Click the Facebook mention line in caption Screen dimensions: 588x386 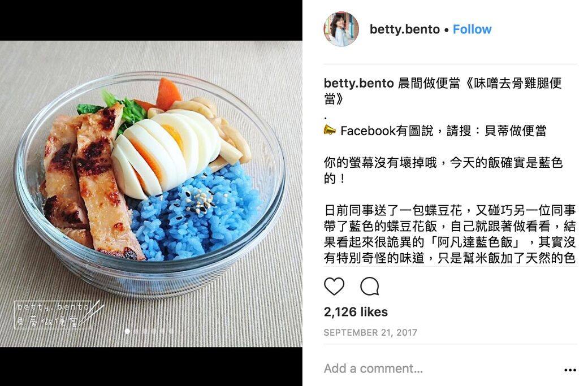[x=435, y=131]
